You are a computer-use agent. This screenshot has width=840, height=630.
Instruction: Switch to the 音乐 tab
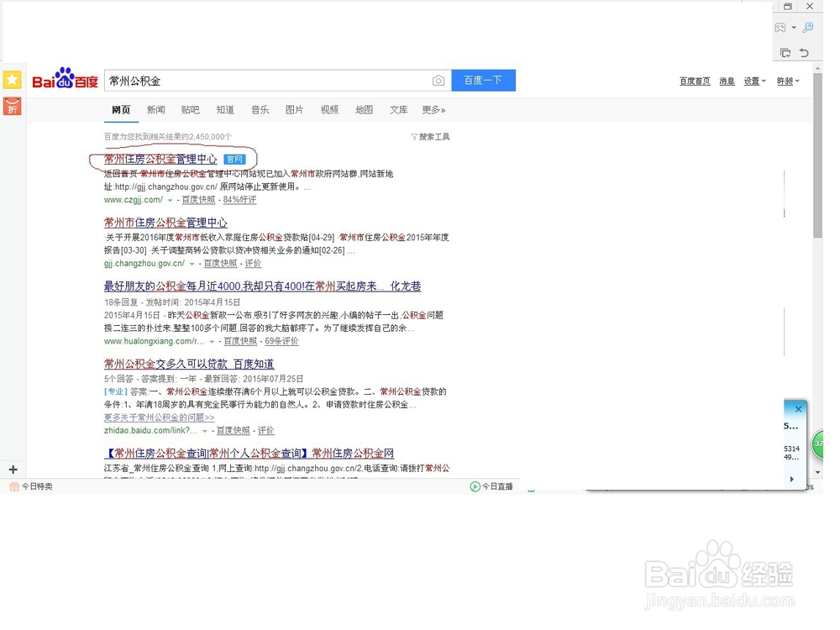[x=260, y=110]
